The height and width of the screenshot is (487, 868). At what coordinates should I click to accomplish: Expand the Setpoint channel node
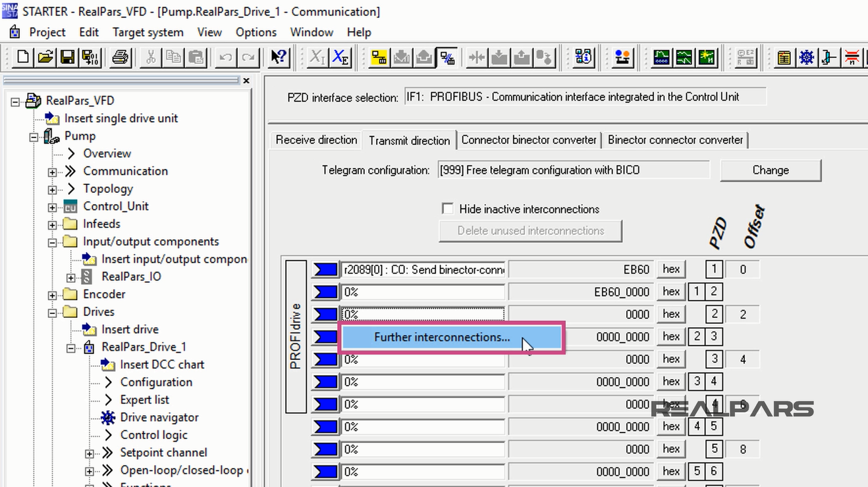click(89, 453)
